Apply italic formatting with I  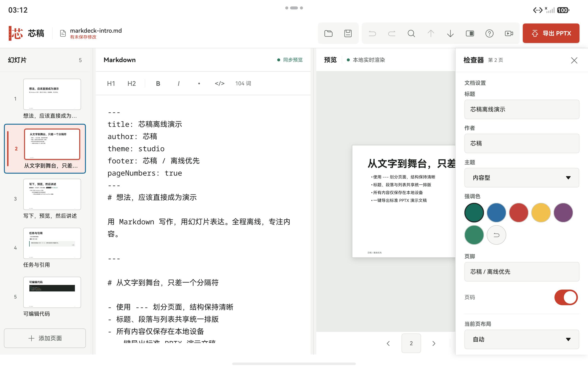coord(179,83)
